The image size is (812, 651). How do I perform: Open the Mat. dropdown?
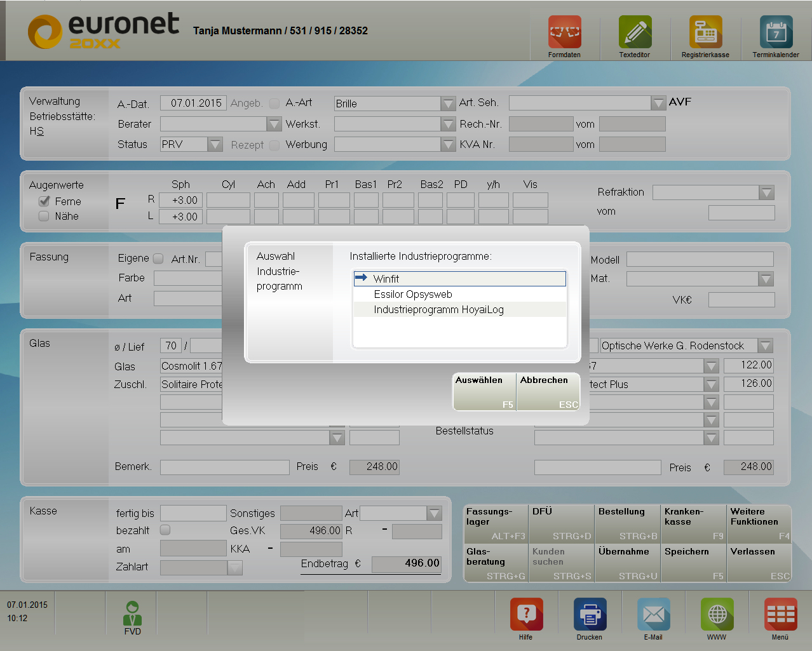[766, 279]
